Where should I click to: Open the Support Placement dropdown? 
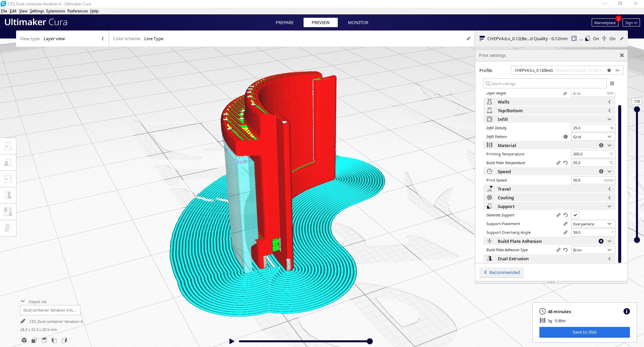click(x=593, y=224)
